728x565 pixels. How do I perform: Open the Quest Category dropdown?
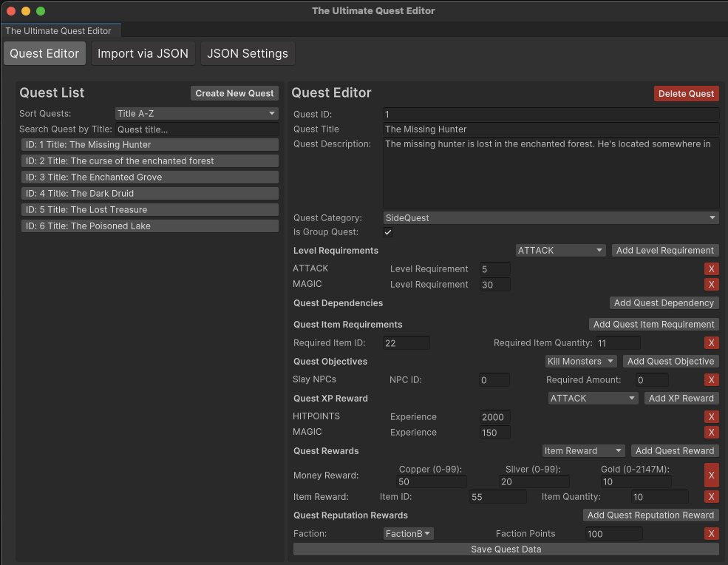pyautogui.click(x=548, y=217)
